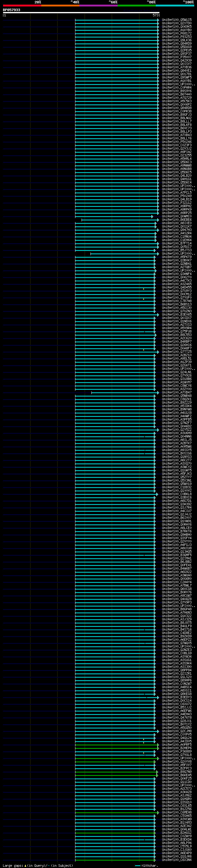197x868 pixels.
Task: Select hit UniRef100_Q42939
Action: click(x=177, y=60)
